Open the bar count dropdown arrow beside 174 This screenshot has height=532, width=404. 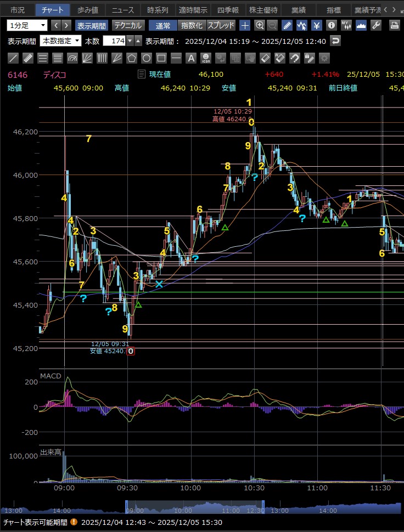click(x=130, y=41)
